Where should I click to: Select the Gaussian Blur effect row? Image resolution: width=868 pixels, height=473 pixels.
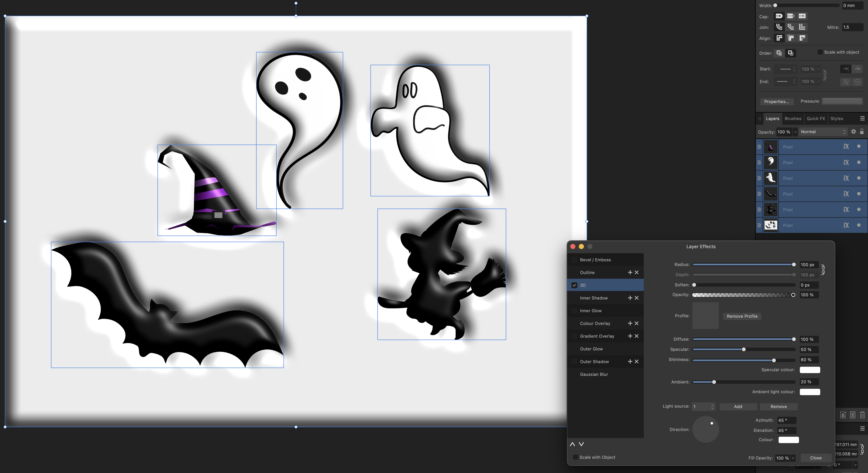606,374
